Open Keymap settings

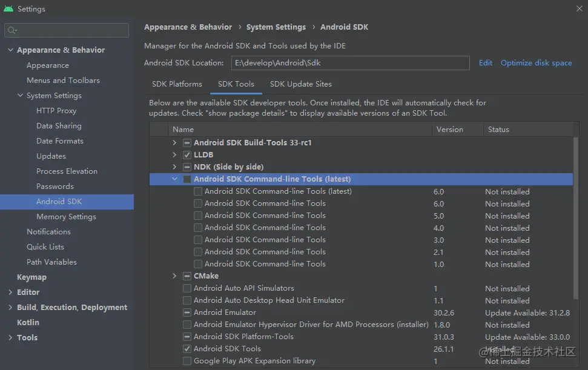point(31,277)
